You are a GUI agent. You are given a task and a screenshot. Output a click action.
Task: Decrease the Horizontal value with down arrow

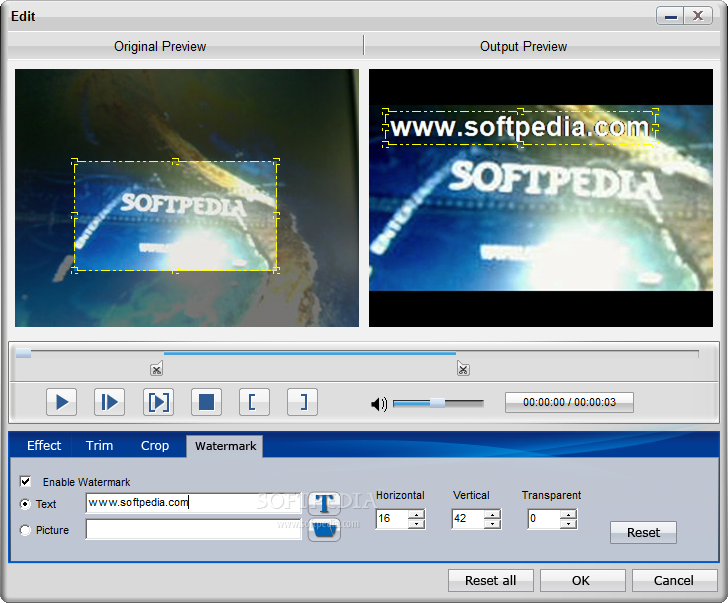416,524
